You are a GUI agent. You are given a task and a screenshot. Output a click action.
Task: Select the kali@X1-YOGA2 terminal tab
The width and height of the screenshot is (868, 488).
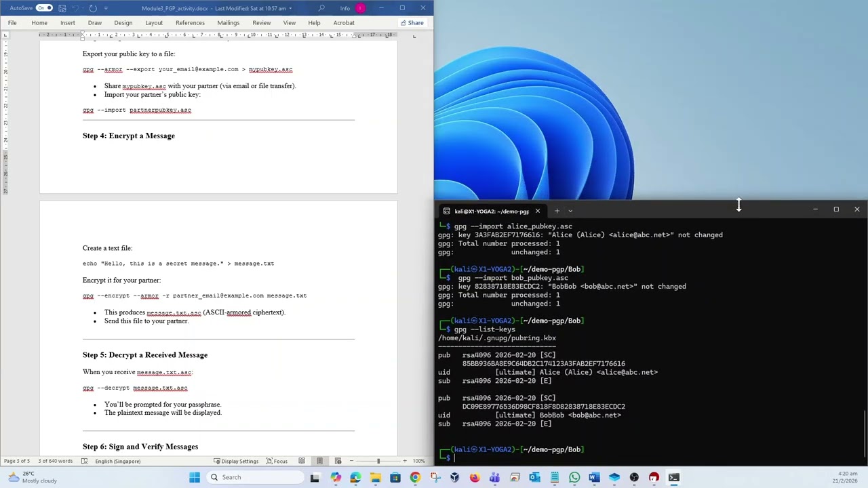point(491,211)
